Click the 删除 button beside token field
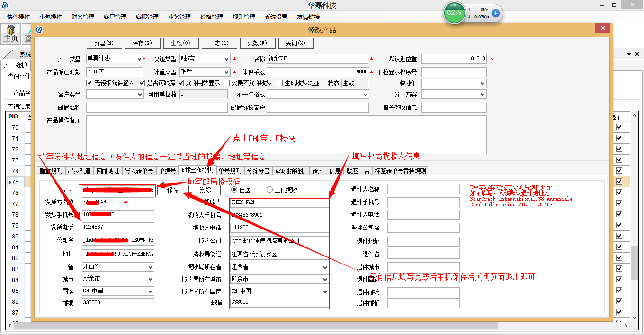This screenshot has height=335, width=644. [205, 190]
